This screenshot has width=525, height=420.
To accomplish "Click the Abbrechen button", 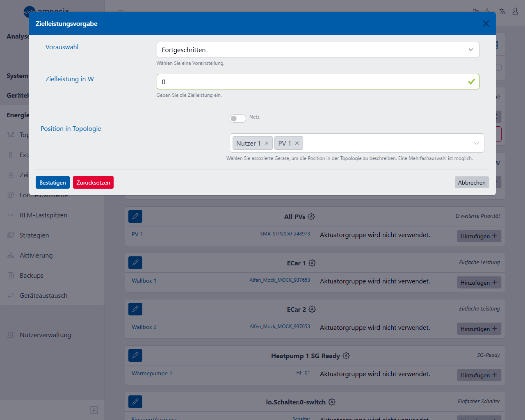I will pos(472,183).
